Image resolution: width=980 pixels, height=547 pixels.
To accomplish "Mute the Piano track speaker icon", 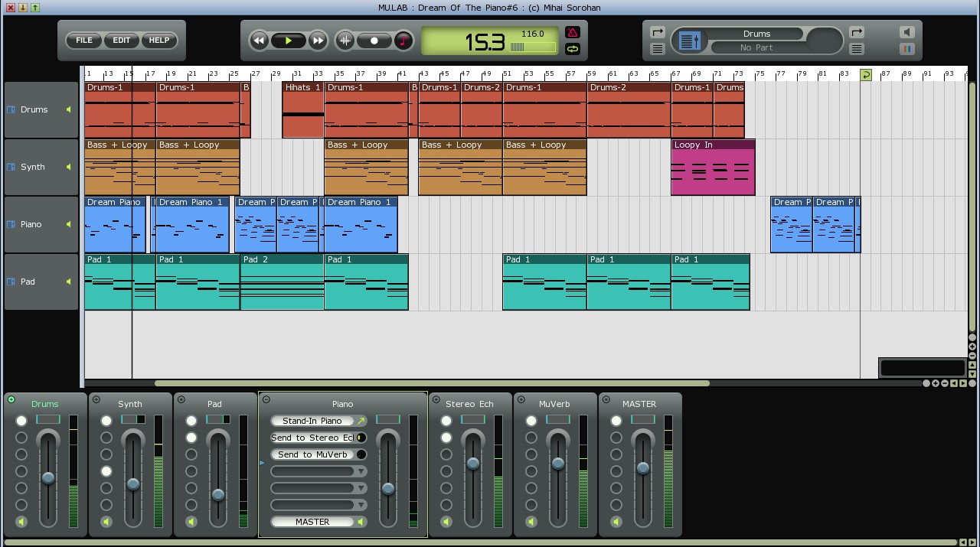I will point(68,224).
